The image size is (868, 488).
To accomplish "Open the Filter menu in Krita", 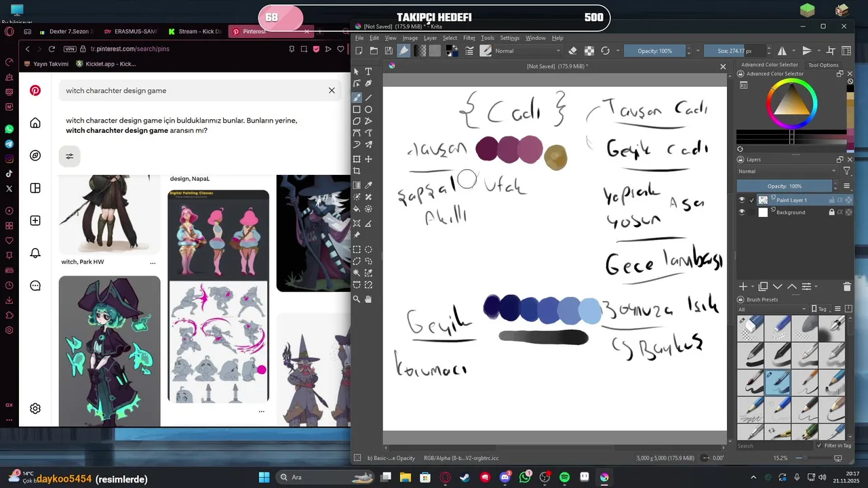I will [469, 38].
